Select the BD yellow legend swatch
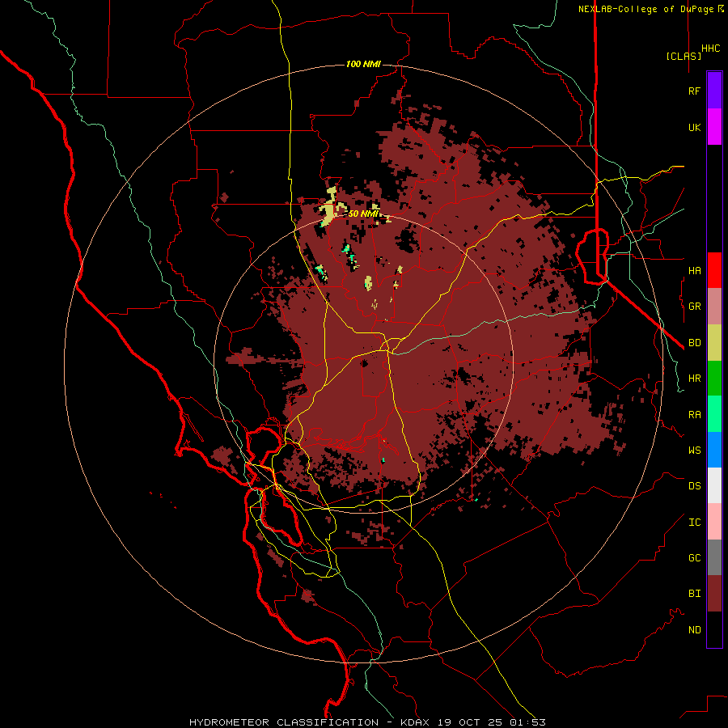 714,343
